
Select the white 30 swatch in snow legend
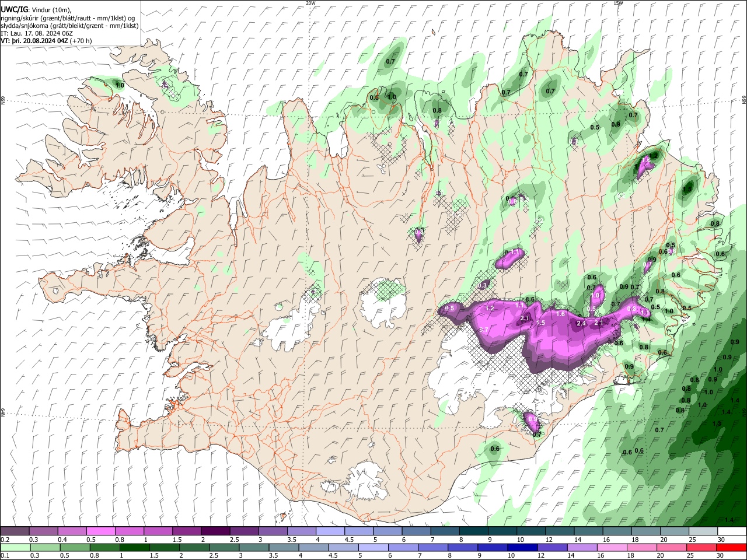(x=732, y=531)
